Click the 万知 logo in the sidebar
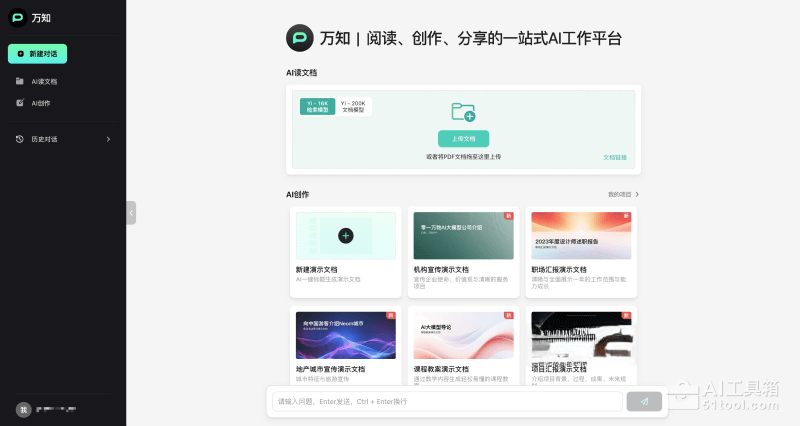This screenshot has height=426, width=800. [18, 18]
